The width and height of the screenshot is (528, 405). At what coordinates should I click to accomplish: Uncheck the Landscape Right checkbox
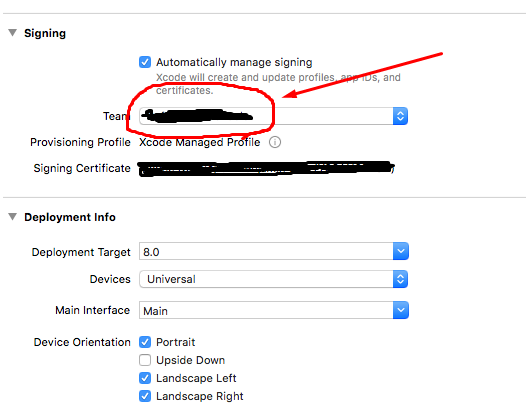(x=145, y=396)
